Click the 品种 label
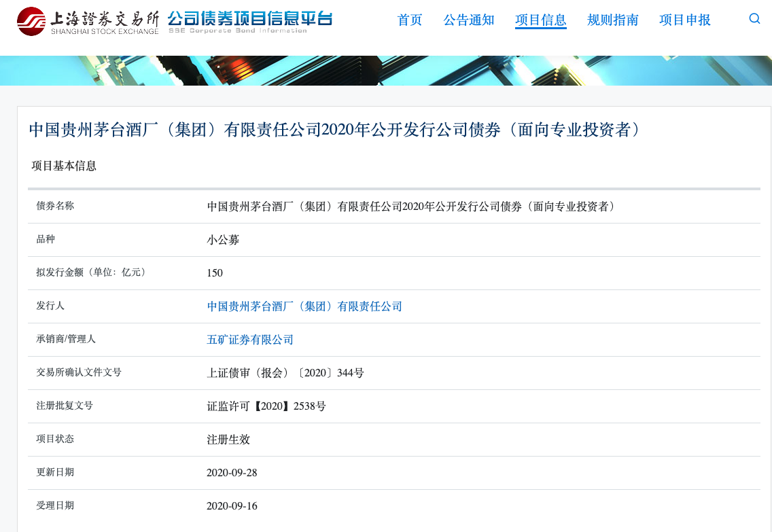772x532 pixels. point(46,239)
